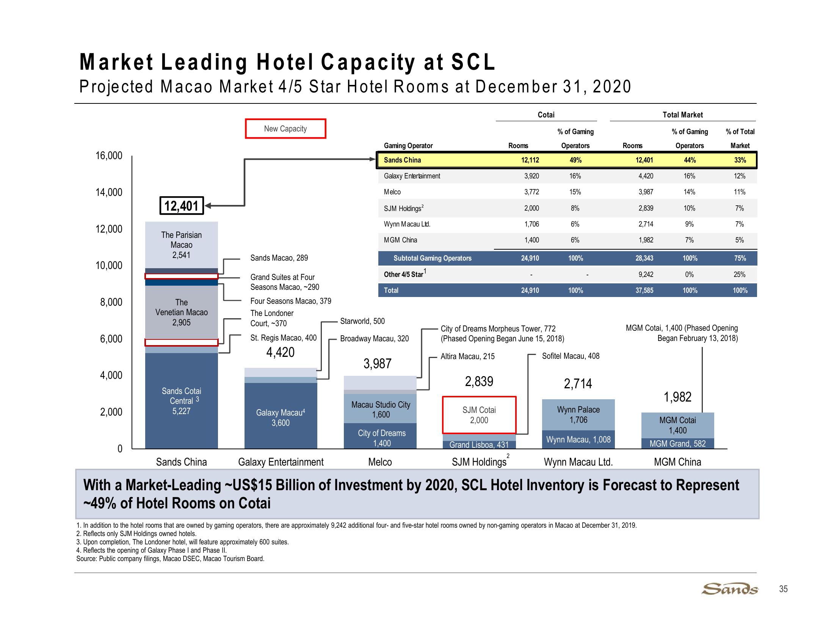The height and width of the screenshot is (644, 834).
Task: Click the 4,420 Galaxy total
Action: pyautogui.click(x=280, y=352)
